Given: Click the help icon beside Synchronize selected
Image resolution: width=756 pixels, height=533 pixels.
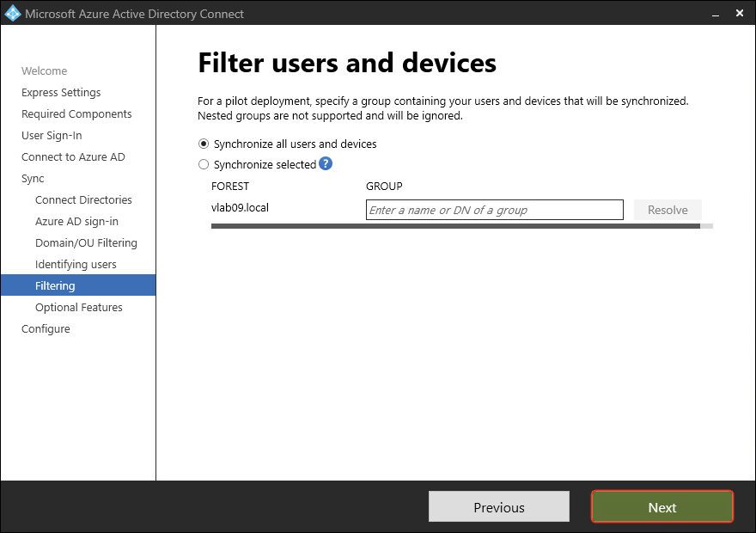Looking at the screenshot, I should 326,164.
